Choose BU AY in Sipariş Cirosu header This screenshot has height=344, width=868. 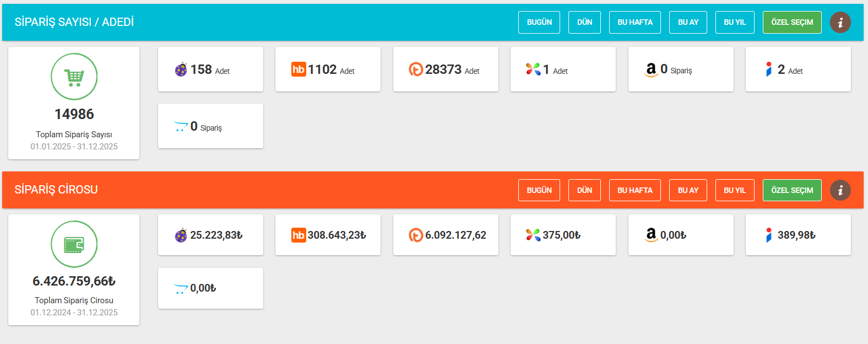688,190
